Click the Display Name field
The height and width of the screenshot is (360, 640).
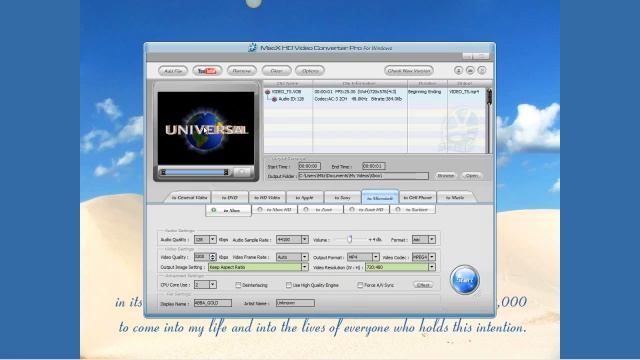213,303
